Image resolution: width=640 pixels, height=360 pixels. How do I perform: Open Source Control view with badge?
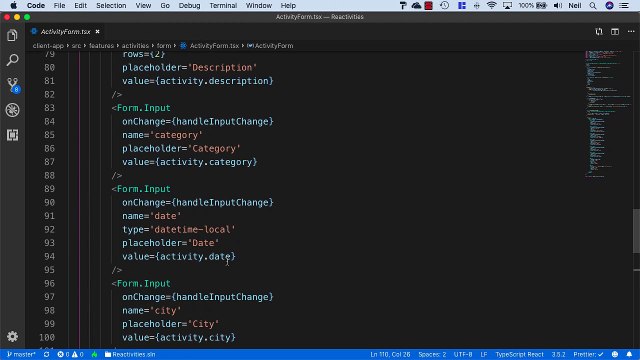click(x=12, y=85)
